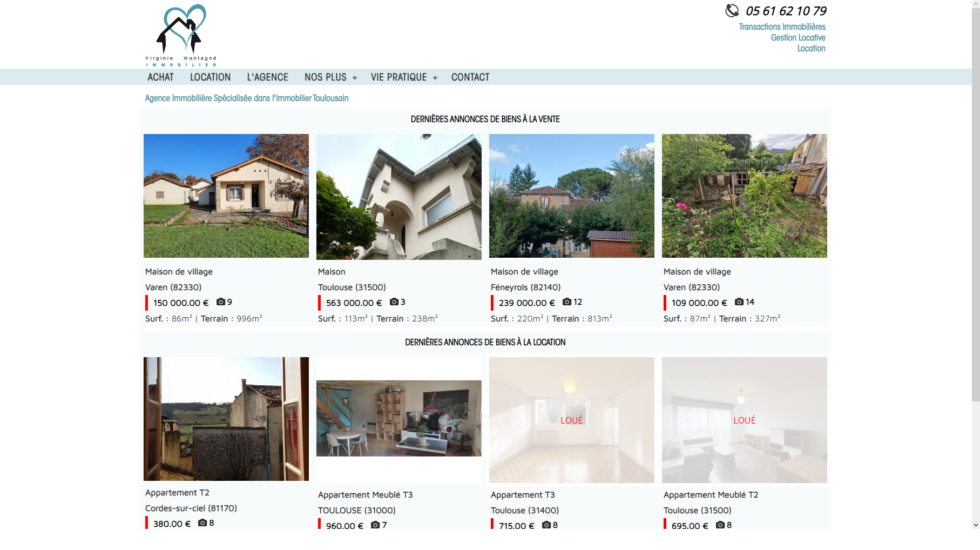
Task: Click the Virginie Montagné Immobilier heart logo
Action: (x=181, y=30)
